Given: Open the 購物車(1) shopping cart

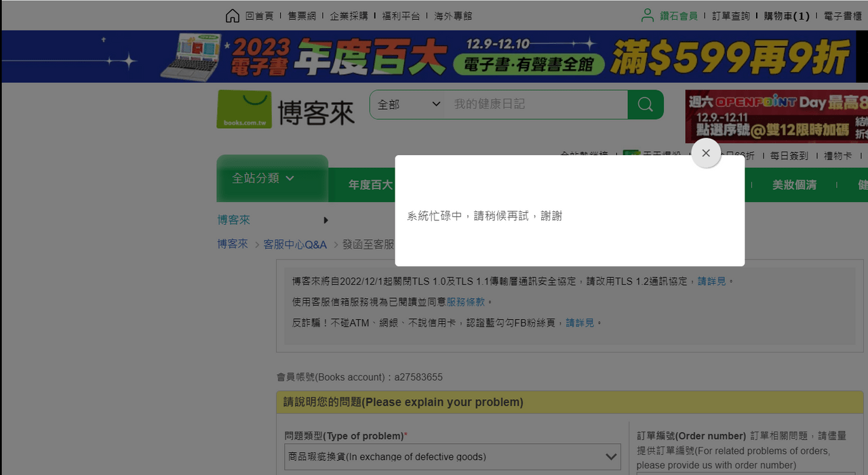Looking at the screenshot, I should (x=787, y=15).
